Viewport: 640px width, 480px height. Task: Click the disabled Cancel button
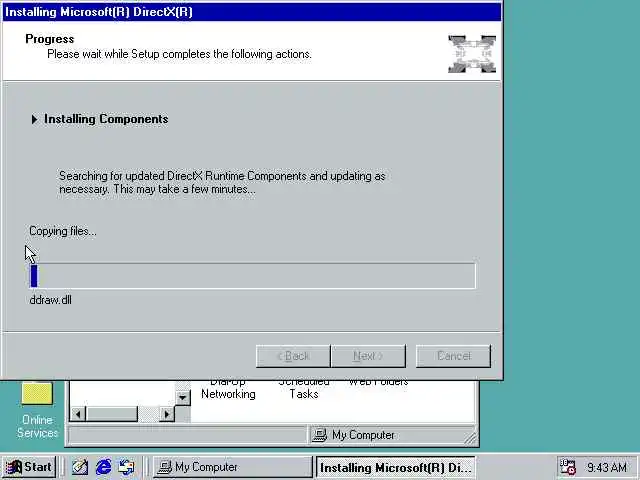(x=453, y=356)
